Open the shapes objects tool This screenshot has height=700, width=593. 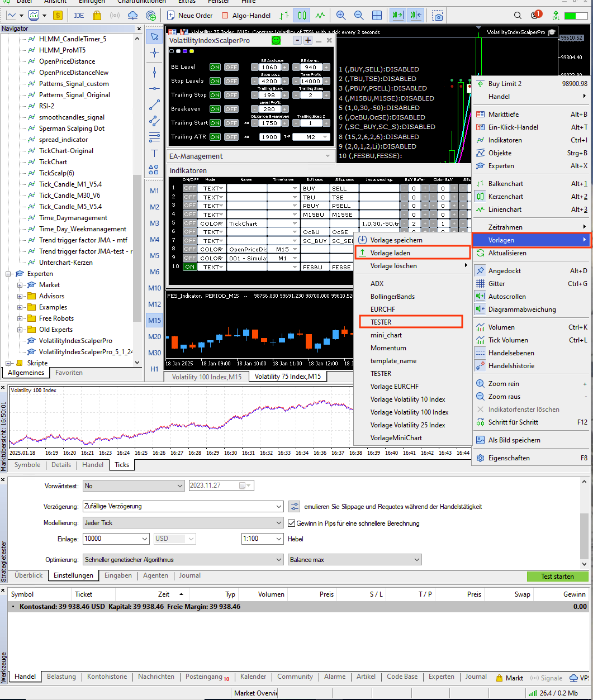(155, 169)
